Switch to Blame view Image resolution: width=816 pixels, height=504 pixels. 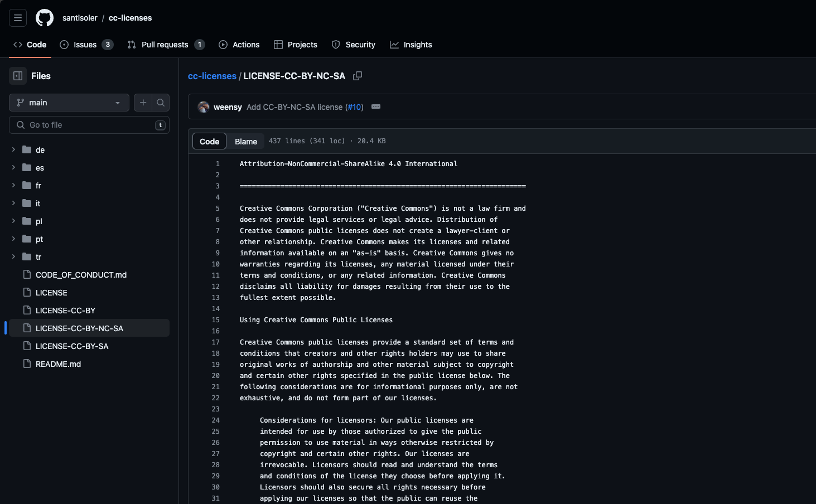[245, 142]
